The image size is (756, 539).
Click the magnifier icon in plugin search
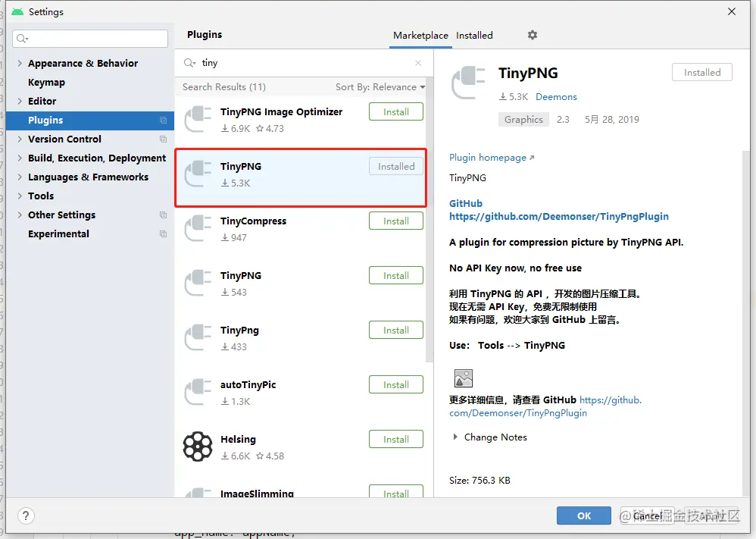coord(189,63)
